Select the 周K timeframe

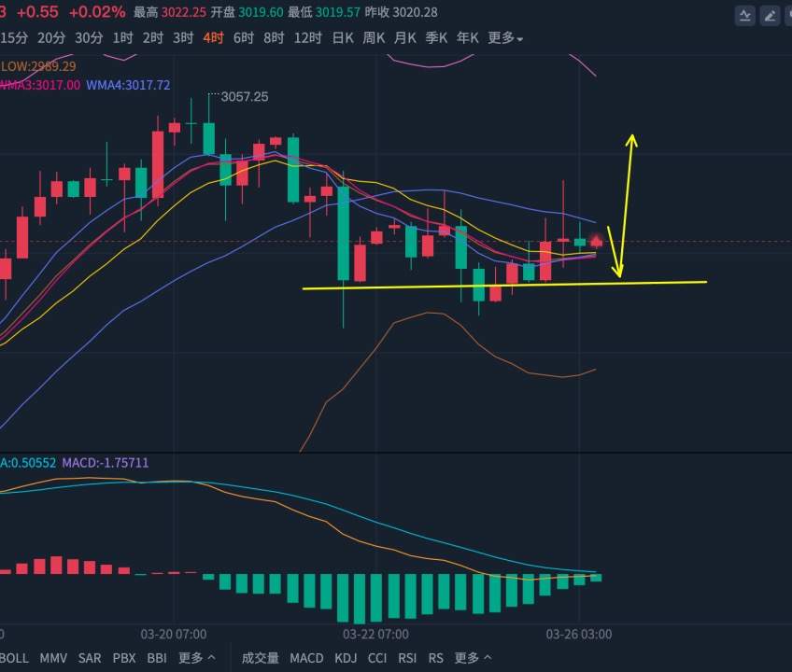(374, 38)
